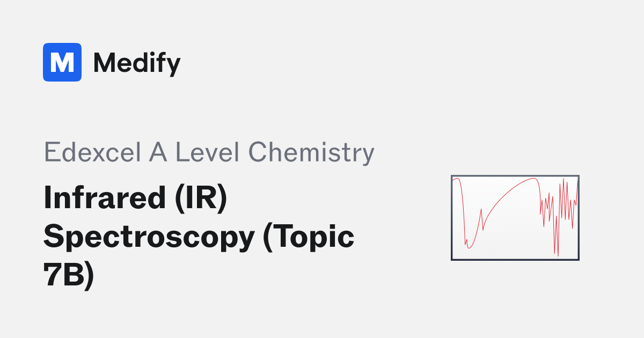Click the word Spectroscopy in the heading
Viewport: 644px width, 338px height.
pos(148,237)
